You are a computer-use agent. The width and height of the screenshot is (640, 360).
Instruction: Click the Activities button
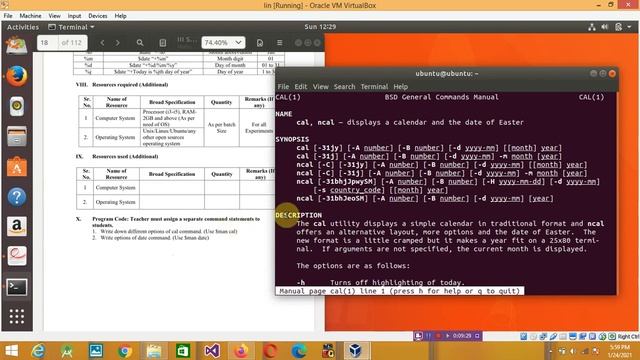point(23,27)
